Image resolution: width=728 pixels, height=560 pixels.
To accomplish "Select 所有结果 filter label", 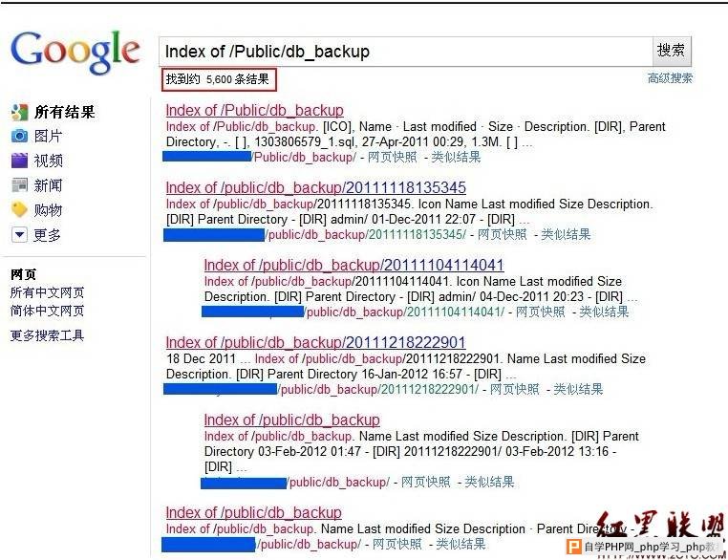I will coord(65,112).
